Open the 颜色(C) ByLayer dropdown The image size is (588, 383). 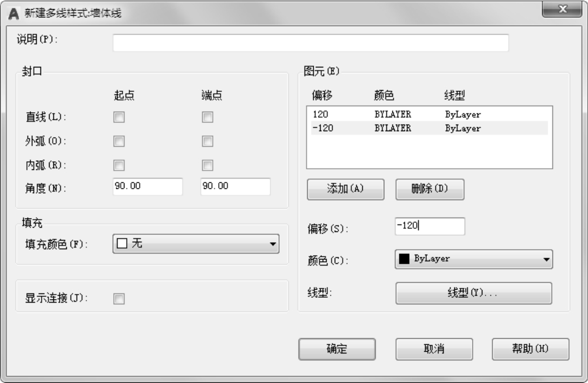pyautogui.click(x=474, y=259)
